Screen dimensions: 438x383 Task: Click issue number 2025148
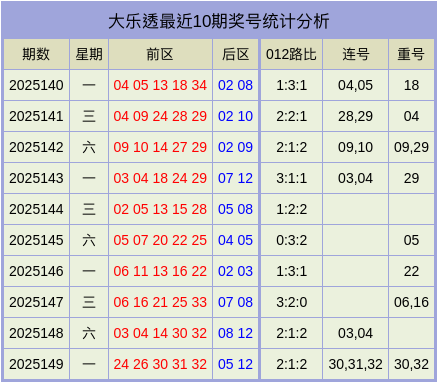pos(36,333)
